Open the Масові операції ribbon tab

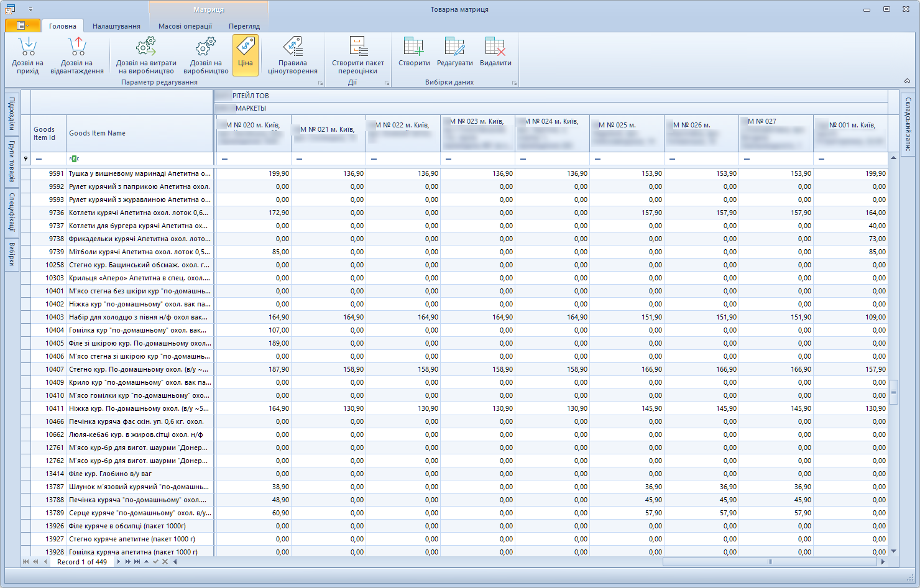[185, 26]
